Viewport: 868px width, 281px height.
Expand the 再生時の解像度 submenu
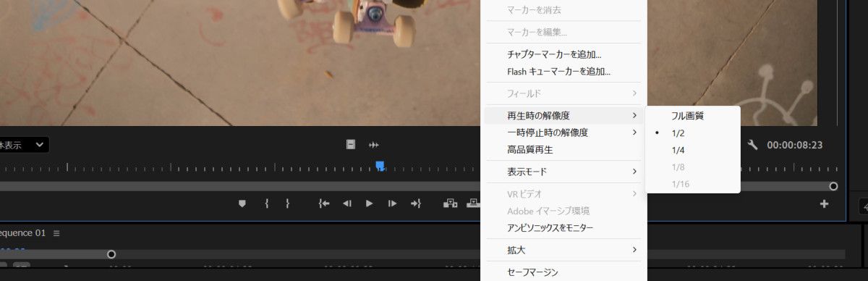coord(563,115)
